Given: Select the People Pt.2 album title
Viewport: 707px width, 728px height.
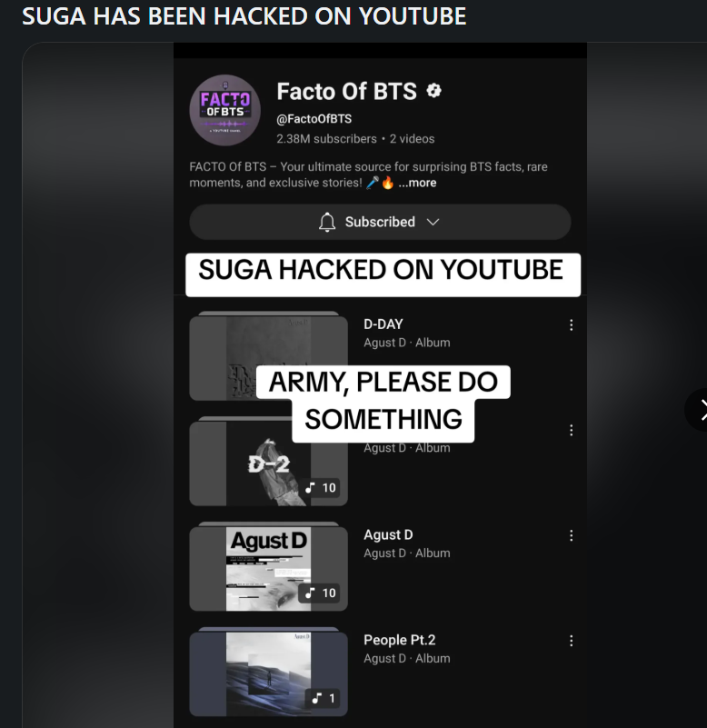Looking at the screenshot, I should [400, 640].
